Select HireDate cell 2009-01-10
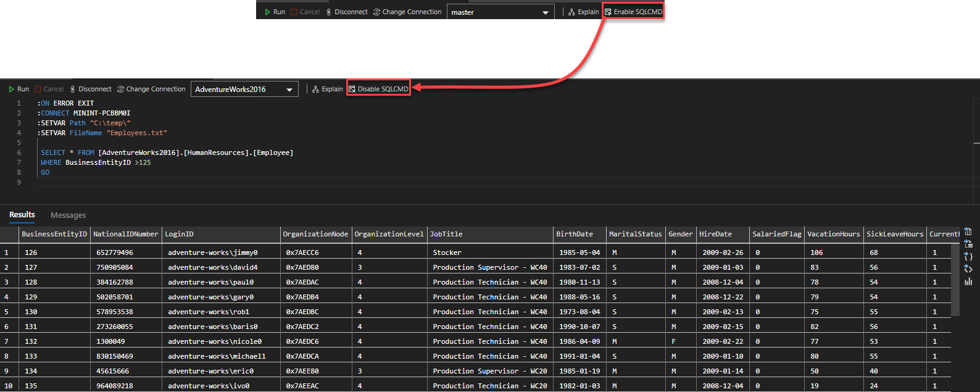The image size is (980, 392). [x=723, y=356]
